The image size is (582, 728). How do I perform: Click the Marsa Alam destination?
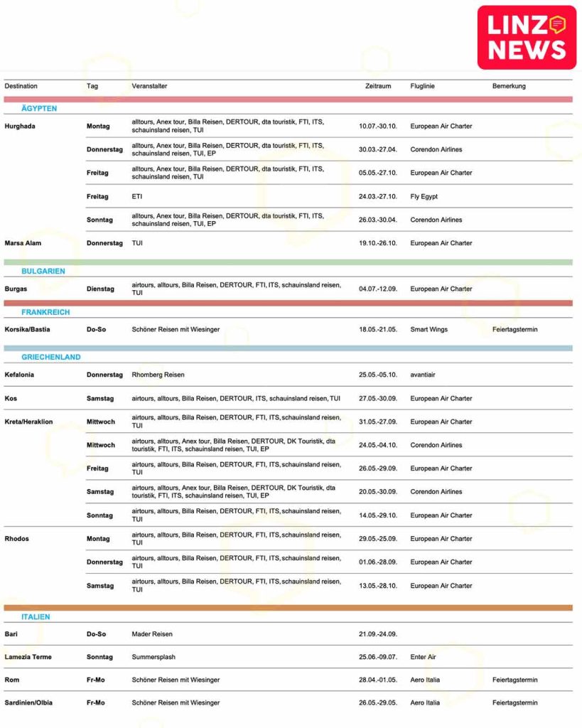[x=23, y=243]
